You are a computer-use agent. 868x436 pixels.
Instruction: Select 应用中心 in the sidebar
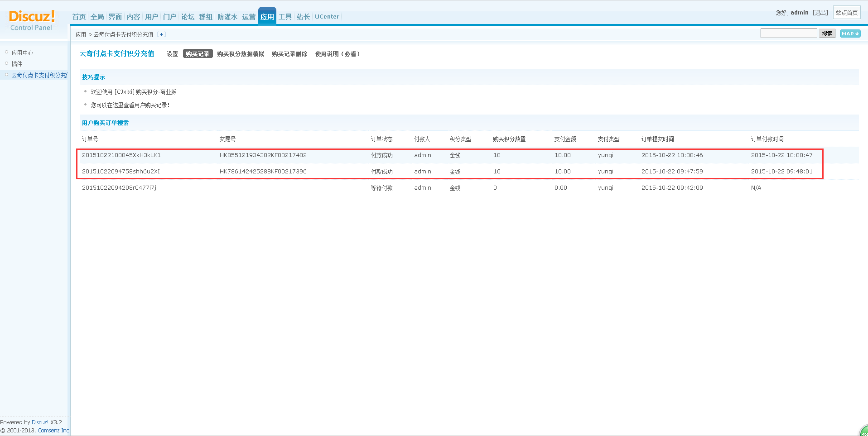(22, 53)
